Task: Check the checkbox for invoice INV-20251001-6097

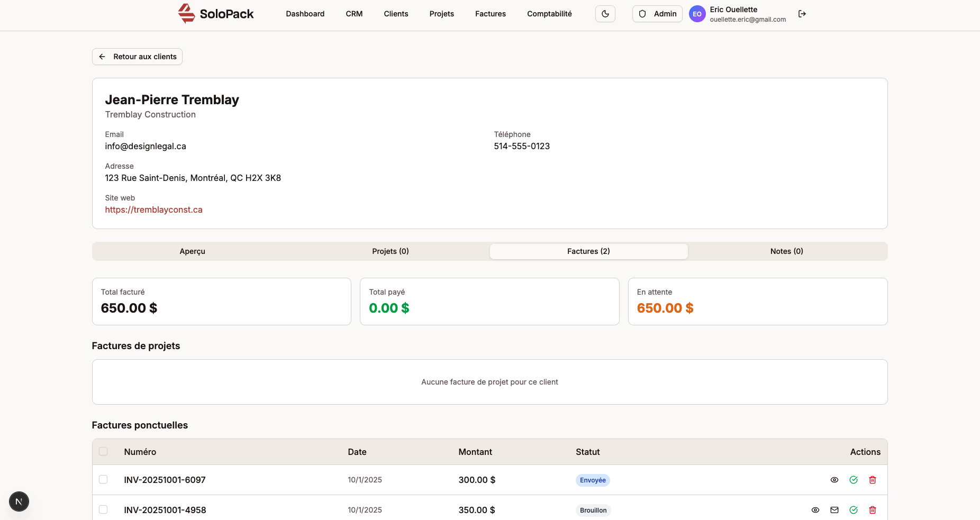Action: click(x=104, y=480)
